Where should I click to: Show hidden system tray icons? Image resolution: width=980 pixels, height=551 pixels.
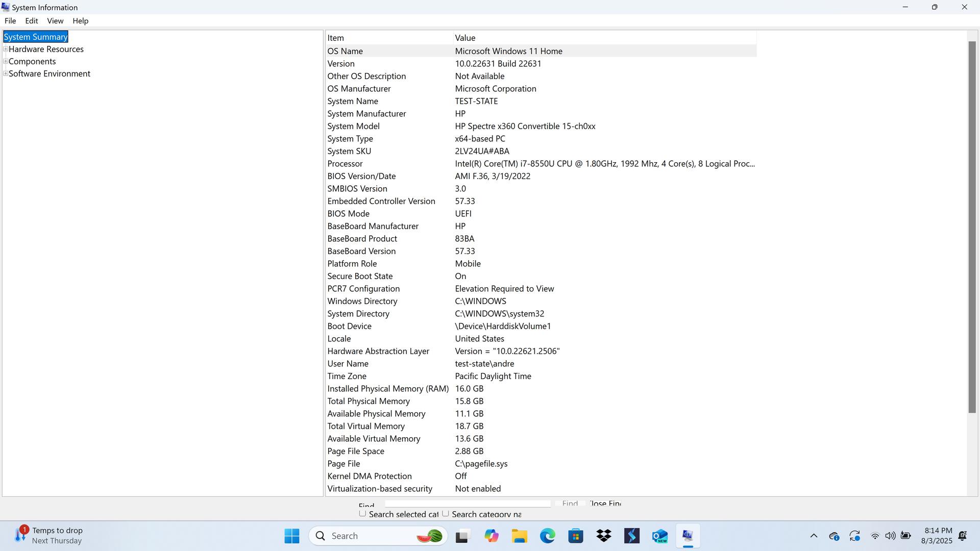coord(814,536)
